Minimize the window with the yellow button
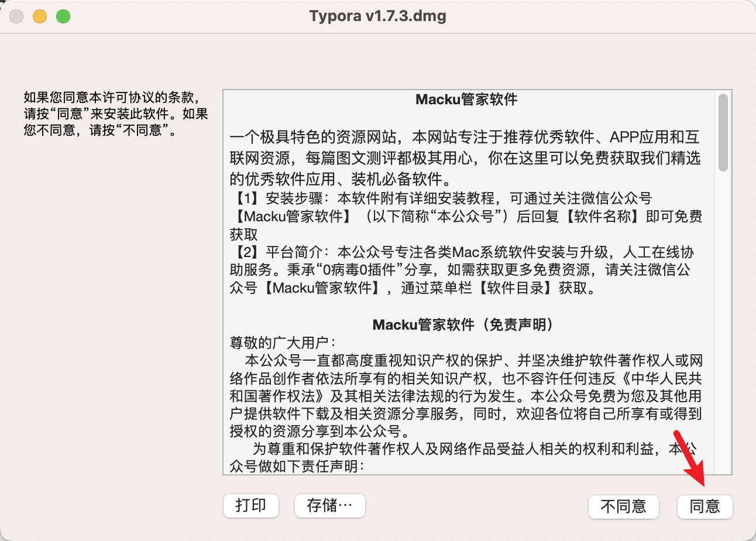The width and height of the screenshot is (756, 541). (40, 16)
